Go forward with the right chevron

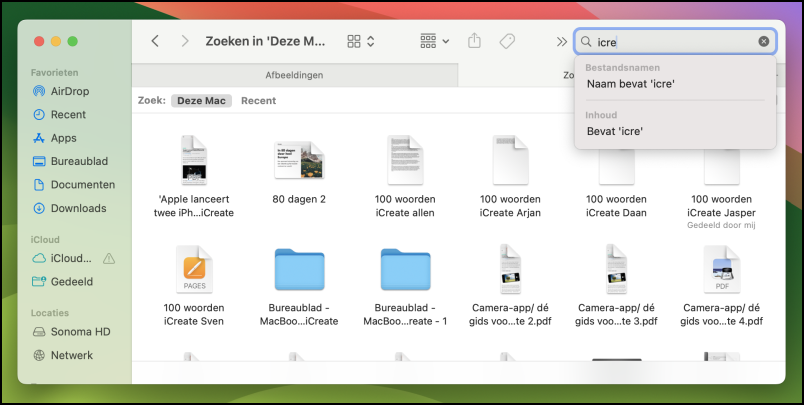click(x=185, y=42)
